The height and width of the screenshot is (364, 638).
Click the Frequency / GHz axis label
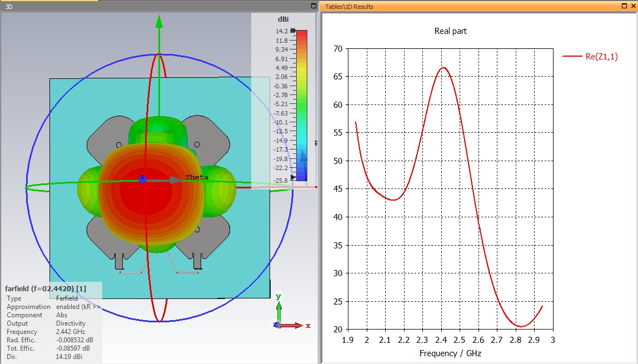[450, 353]
